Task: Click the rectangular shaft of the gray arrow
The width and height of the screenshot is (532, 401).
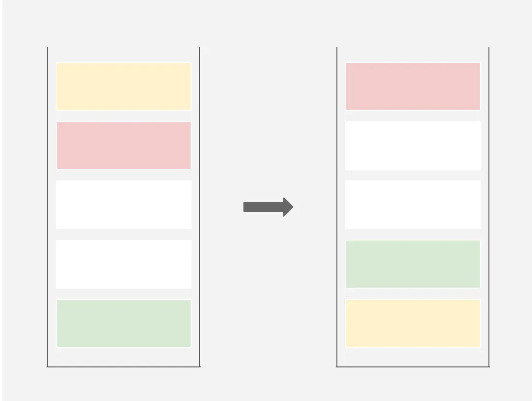Action: 263,207
